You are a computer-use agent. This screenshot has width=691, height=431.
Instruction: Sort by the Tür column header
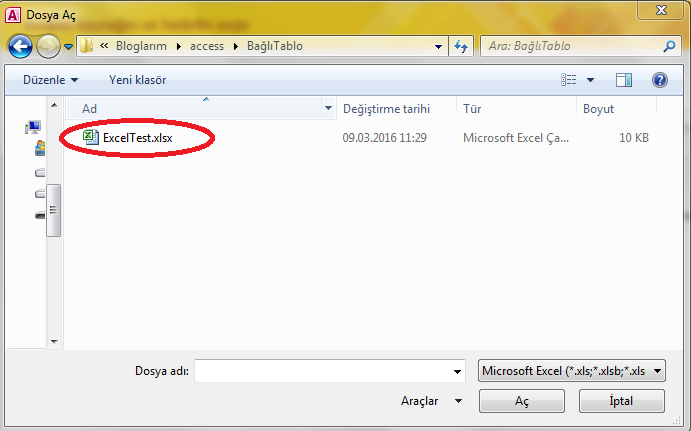point(472,109)
